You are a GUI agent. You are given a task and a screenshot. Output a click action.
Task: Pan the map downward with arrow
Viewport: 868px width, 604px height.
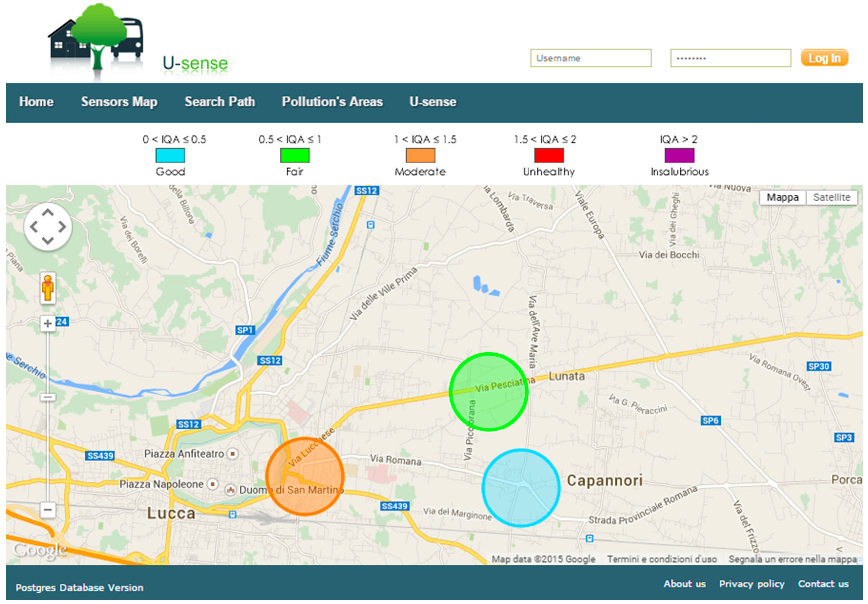click(x=48, y=241)
